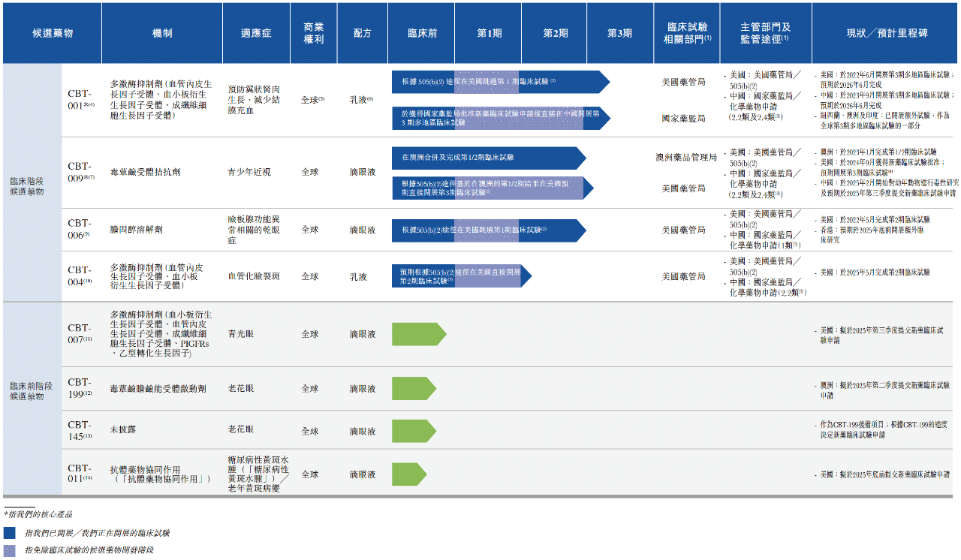Viewport: 961px width, 560px height.
Task: Select the CBT-004 Phase 2 purple arrow
Action: click(462, 275)
